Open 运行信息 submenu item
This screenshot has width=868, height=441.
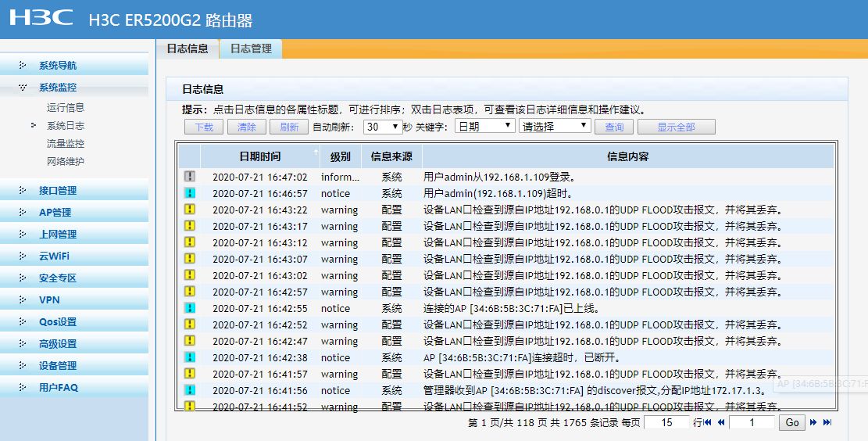[66, 107]
